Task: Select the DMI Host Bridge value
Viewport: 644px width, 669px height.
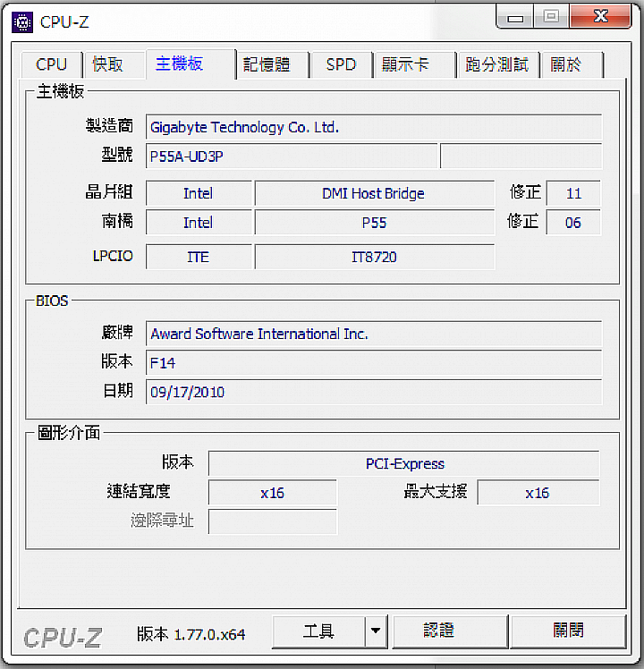Action: pos(375,193)
